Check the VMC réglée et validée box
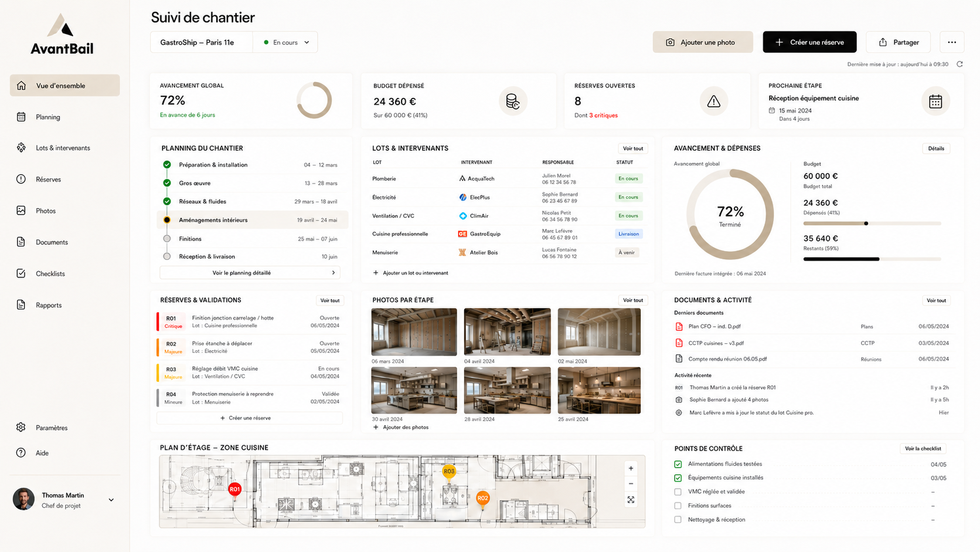980x552 pixels. (678, 492)
